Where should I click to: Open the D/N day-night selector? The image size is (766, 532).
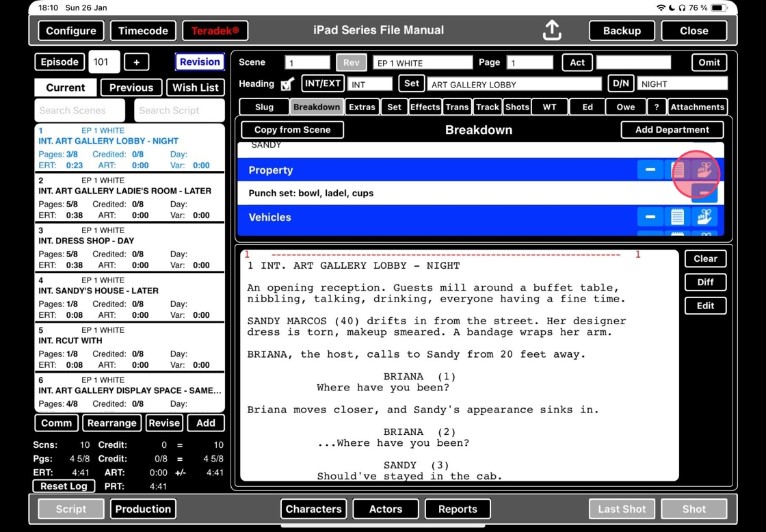tap(620, 83)
